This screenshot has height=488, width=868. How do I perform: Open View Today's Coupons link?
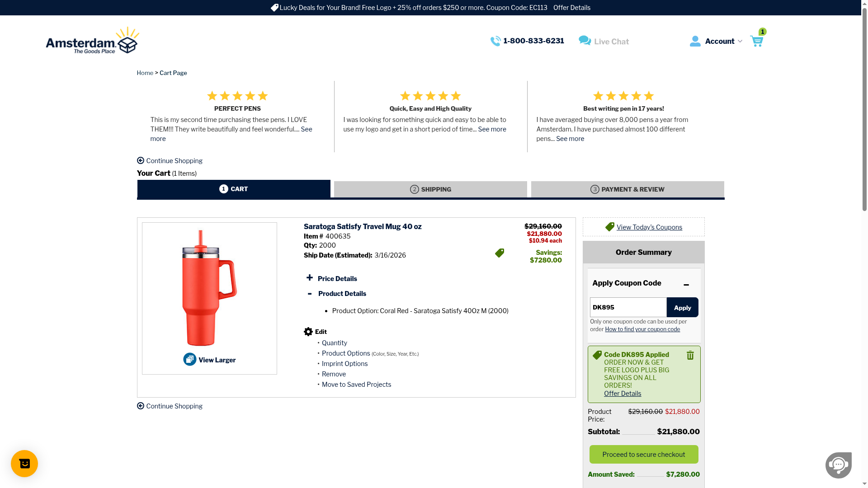tap(649, 227)
